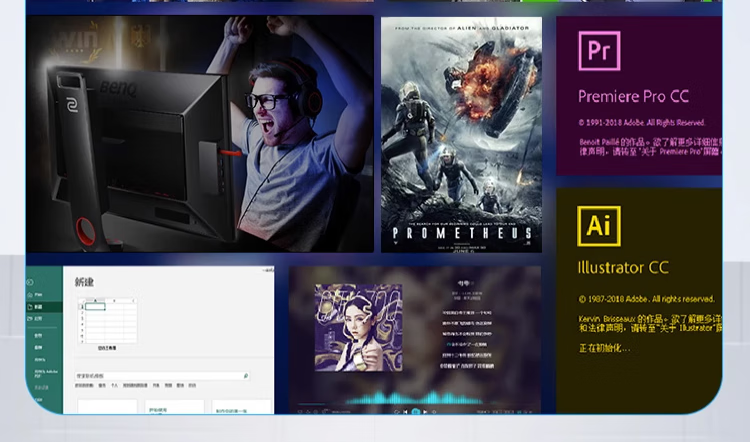Select the highlighted New item in Excel sidebar
Screen dimensions: 750x442
[x=44, y=307]
